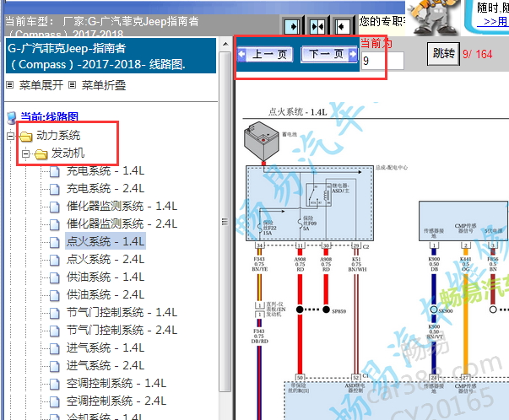This screenshot has width=509, height=420.
Task: Click the battery symbol in the diagram
Action: point(261,141)
